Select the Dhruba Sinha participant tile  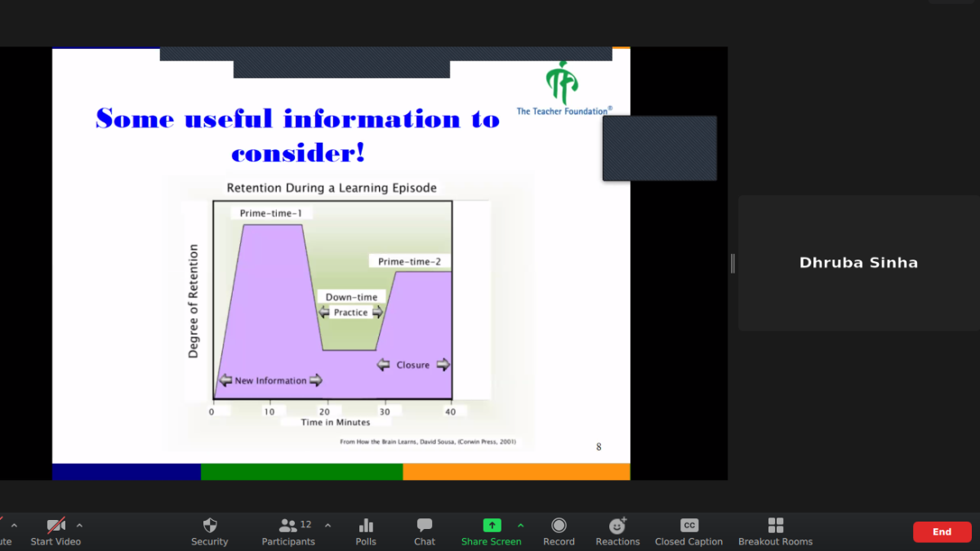pyautogui.click(x=858, y=263)
